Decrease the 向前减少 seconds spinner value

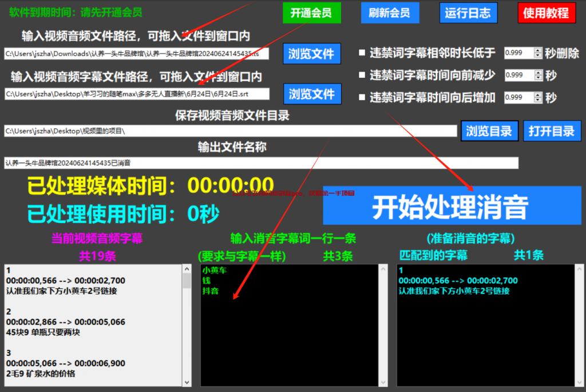(537, 78)
